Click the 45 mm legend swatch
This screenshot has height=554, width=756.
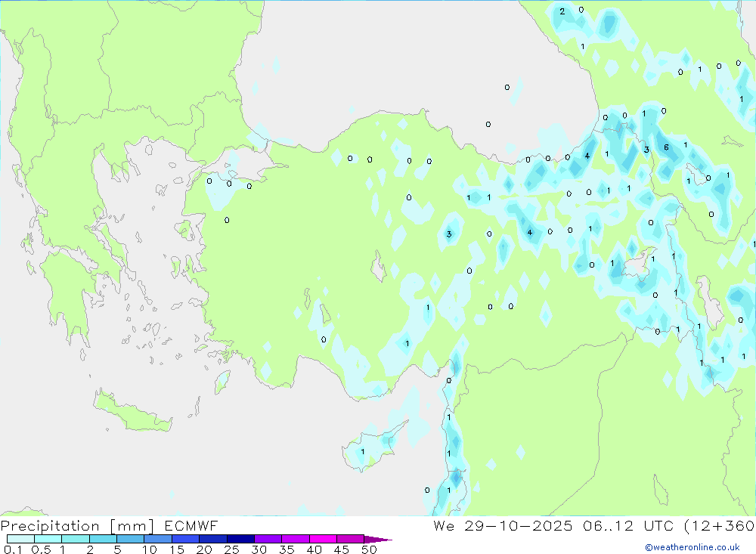(351, 539)
